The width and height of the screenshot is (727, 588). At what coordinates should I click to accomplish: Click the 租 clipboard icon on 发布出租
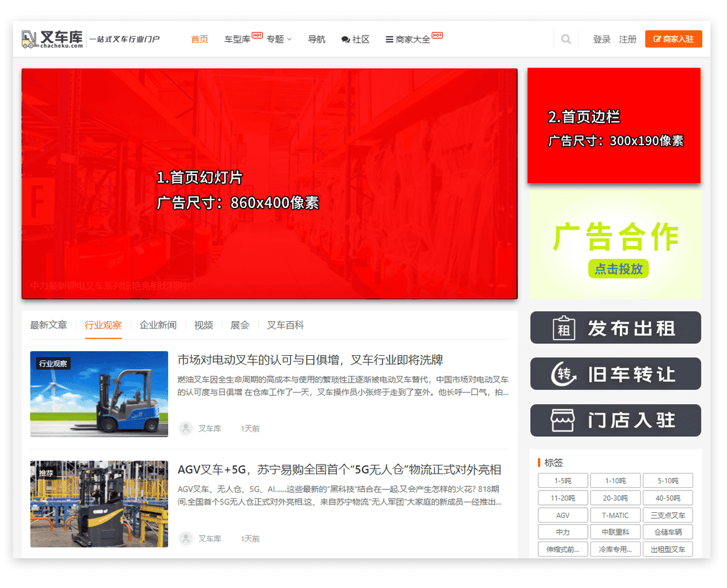coord(564,328)
